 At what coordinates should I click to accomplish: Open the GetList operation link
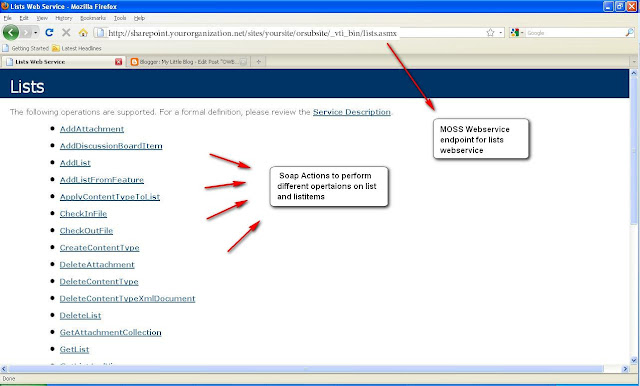point(74,349)
